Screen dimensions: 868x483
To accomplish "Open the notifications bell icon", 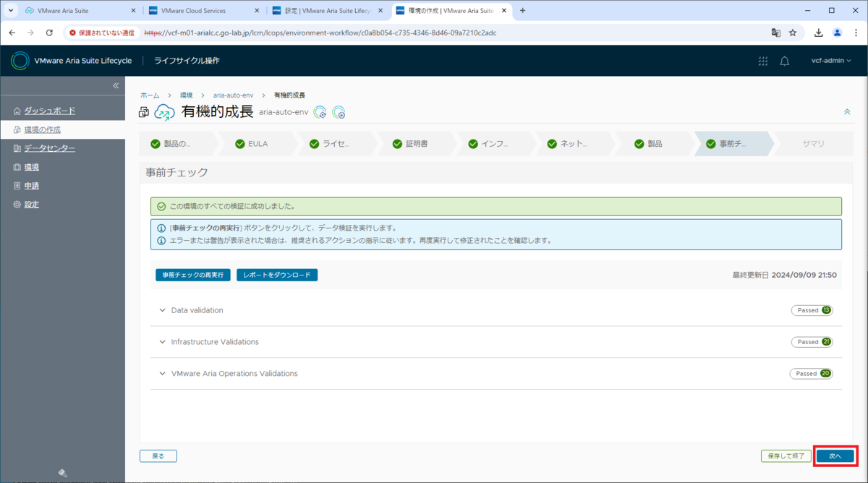I will [x=785, y=61].
